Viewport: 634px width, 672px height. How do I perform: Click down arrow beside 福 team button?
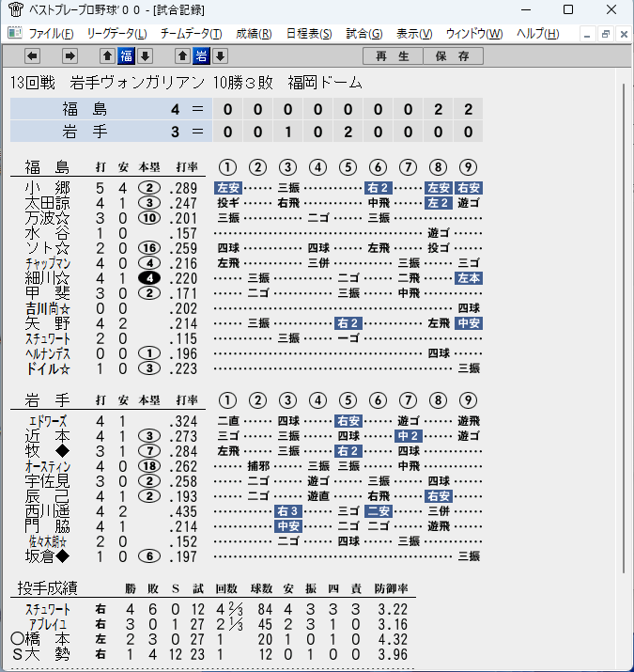click(x=146, y=55)
